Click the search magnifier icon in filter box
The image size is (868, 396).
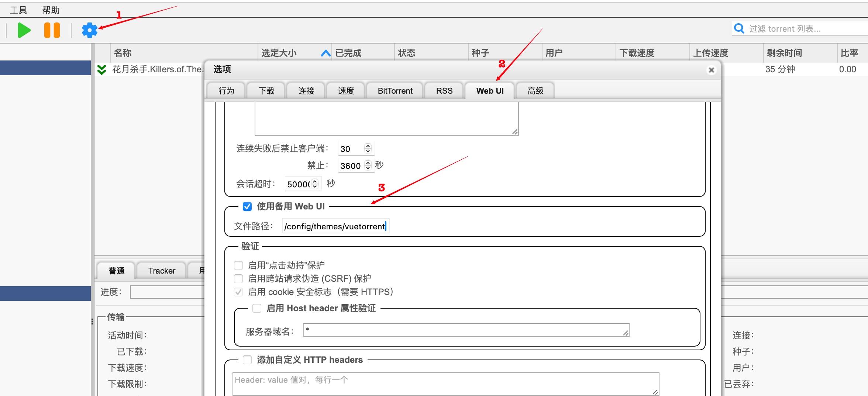[x=739, y=28]
